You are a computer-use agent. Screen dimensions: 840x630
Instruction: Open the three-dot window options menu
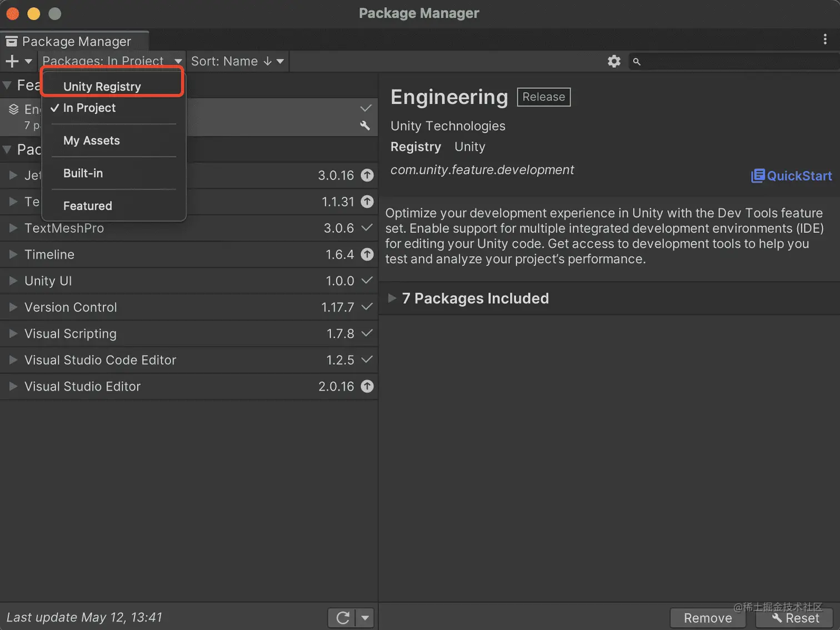[x=825, y=39]
